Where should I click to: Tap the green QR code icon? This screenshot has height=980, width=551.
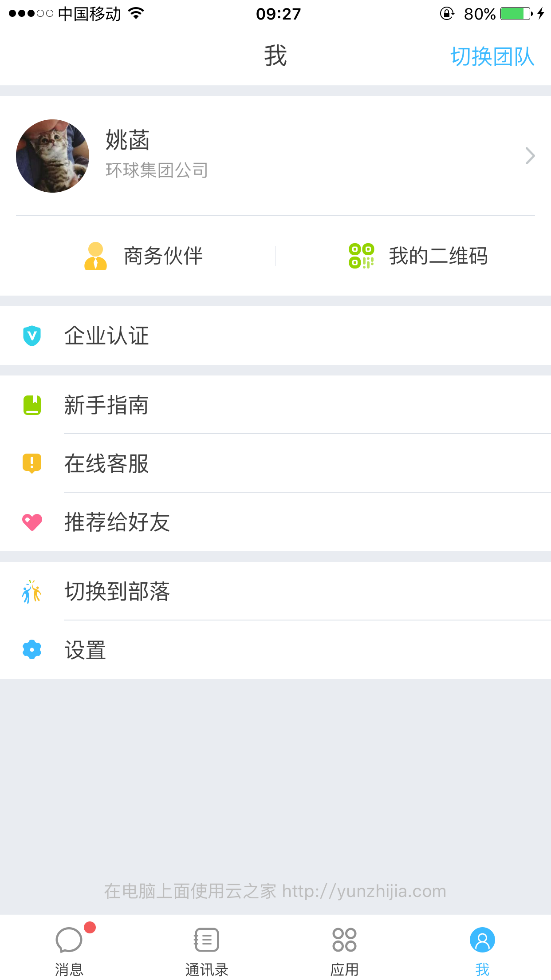click(361, 256)
